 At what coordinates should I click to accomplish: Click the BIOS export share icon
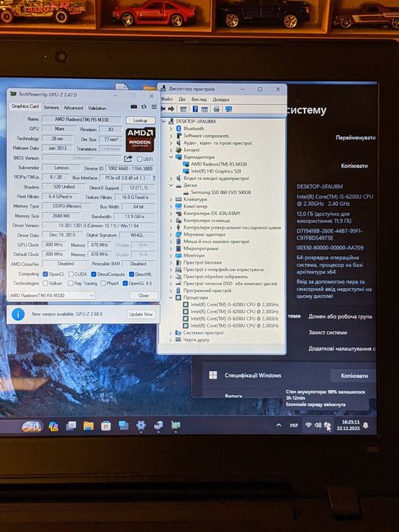tap(128, 158)
